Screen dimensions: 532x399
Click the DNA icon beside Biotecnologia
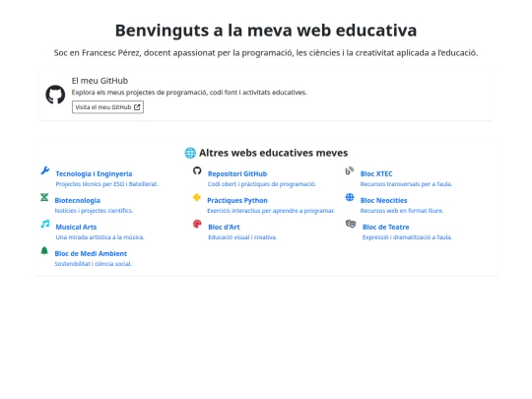(44, 197)
